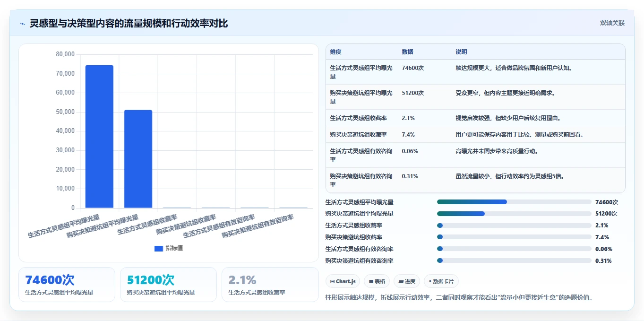644x321 pixels.
Task: Toggle the 指标值 legend color box
Action: click(x=159, y=248)
